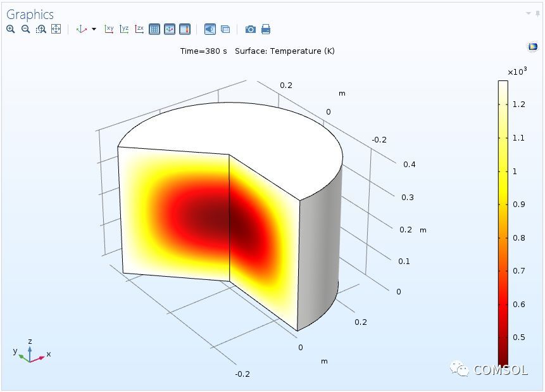Toggle the scene light button
The image size is (545, 392).
tap(210, 29)
